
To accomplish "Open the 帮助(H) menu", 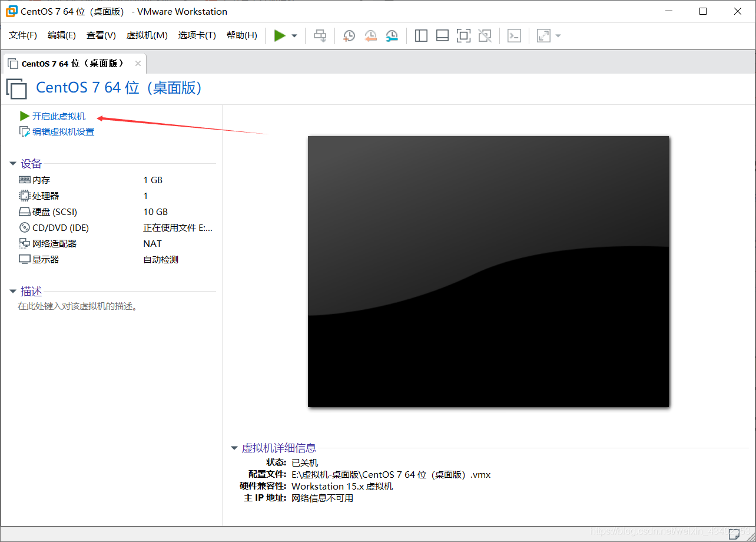I will [x=242, y=35].
